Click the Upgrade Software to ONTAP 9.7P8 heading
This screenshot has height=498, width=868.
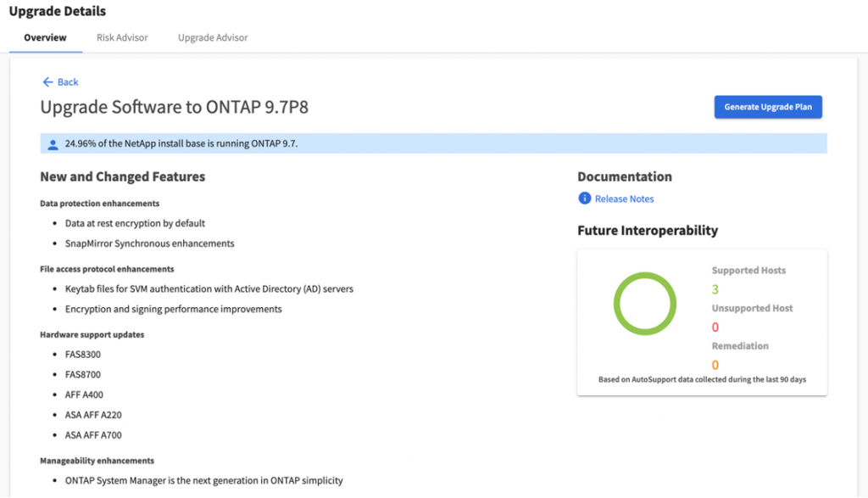pos(180,108)
